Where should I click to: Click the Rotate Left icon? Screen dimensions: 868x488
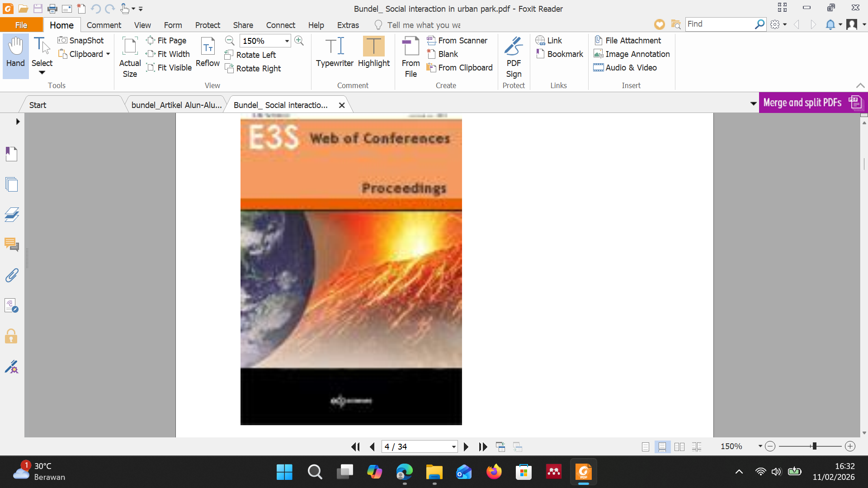click(x=229, y=55)
